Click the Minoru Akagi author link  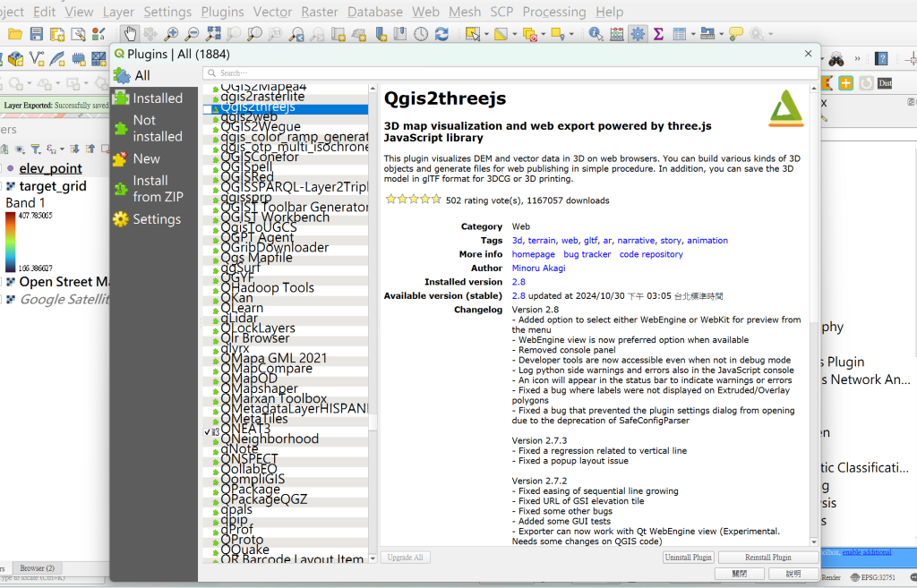538,268
